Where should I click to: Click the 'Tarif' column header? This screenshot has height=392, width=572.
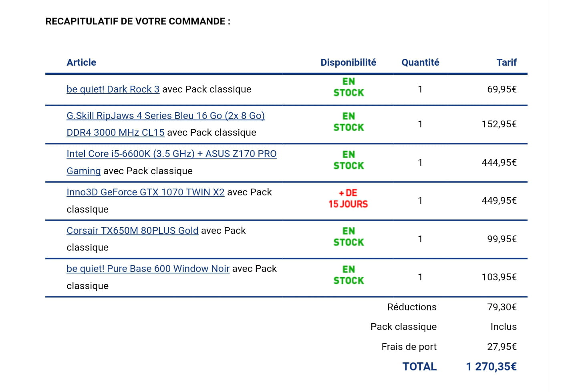(506, 62)
